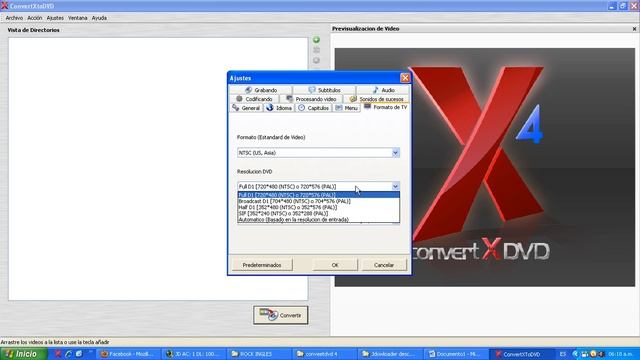The height and width of the screenshot is (360, 640).
Task: Click the Convertir button
Action: pyautogui.click(x=281, y=315)
